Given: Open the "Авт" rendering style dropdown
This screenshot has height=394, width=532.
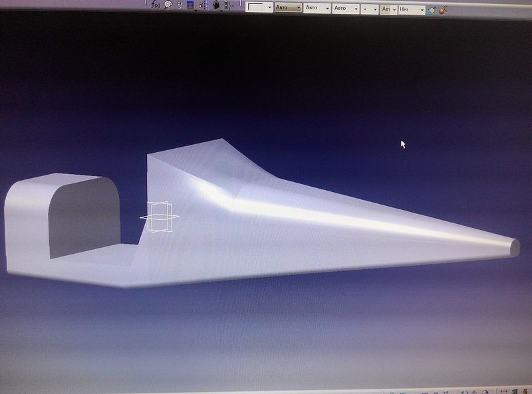Looking at the screenshot, I should [388, 9].
